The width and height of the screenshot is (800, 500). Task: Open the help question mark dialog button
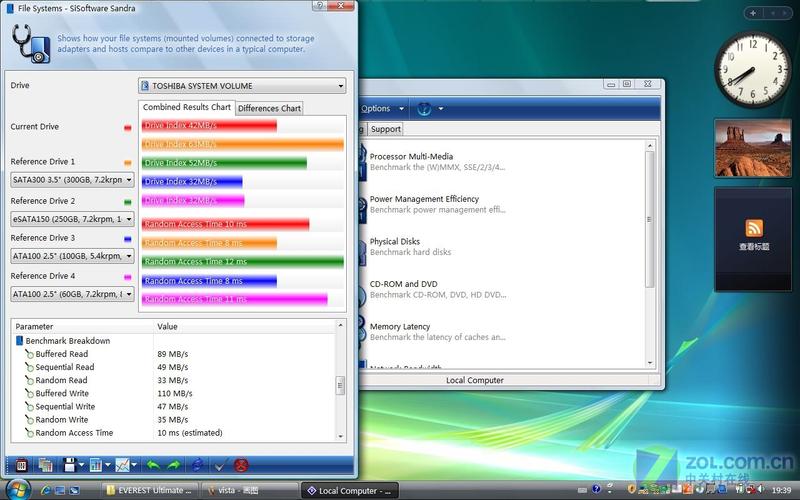tap(319, 5)
